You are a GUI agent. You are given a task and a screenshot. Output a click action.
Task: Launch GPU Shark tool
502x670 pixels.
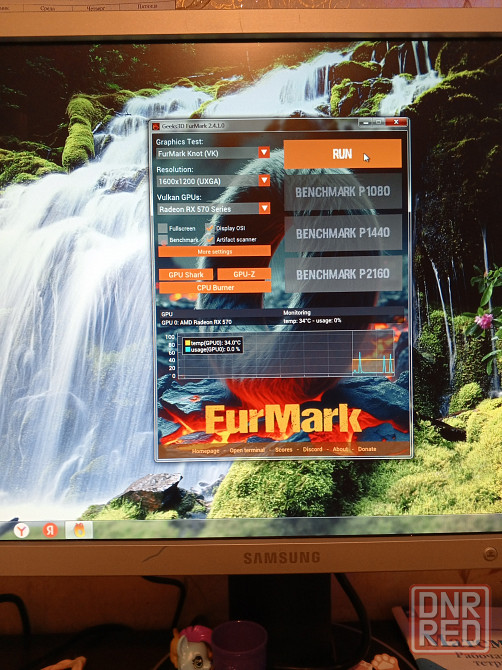pyautogui.click(x=186, y=275)
